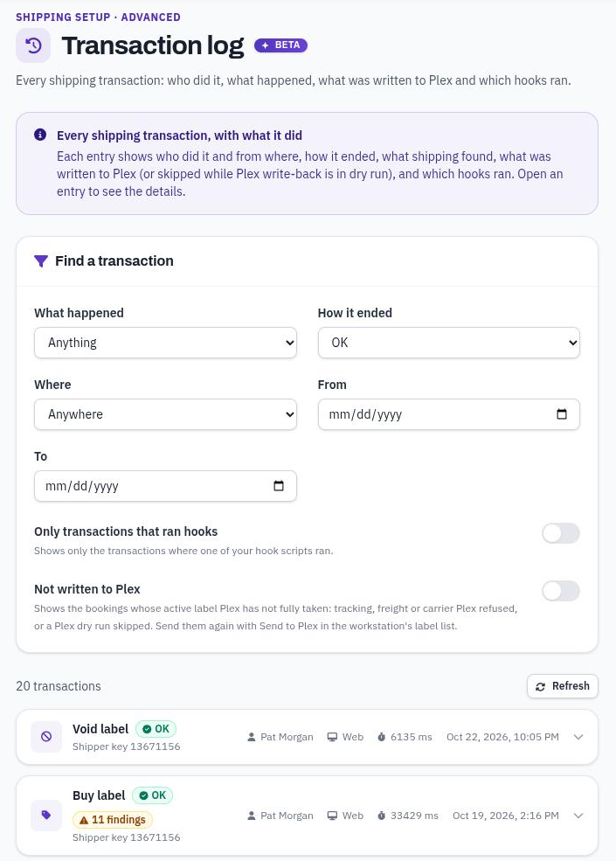Image resolution: width=616 pixels, height=861 pixels.
Task: Click the Buy label tag icon
Action: [46, 815]
